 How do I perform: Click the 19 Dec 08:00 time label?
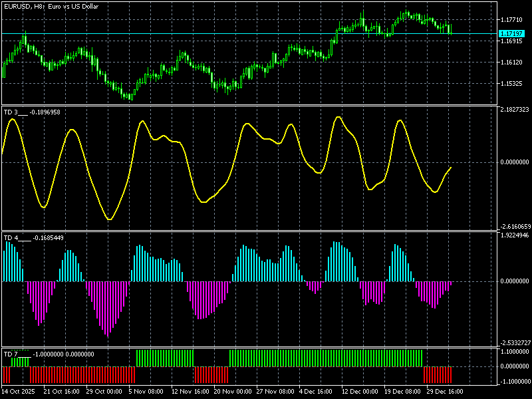pos(402,391)
